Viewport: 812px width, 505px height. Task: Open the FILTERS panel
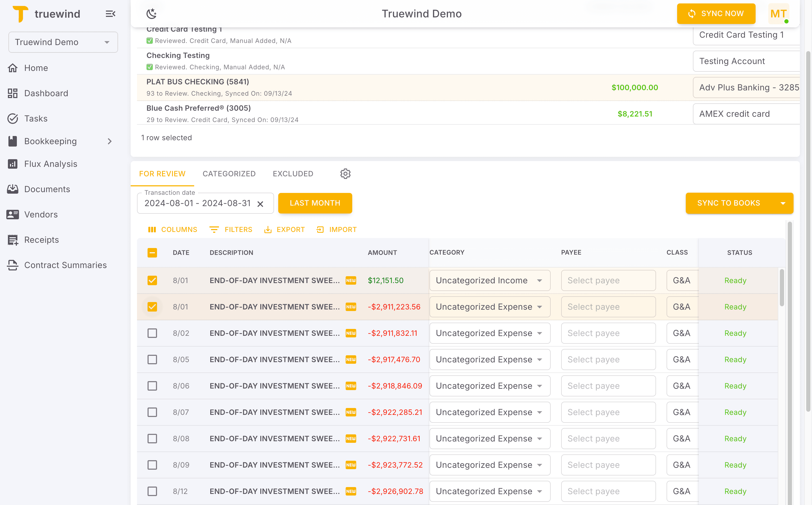[x=231, y=230]
